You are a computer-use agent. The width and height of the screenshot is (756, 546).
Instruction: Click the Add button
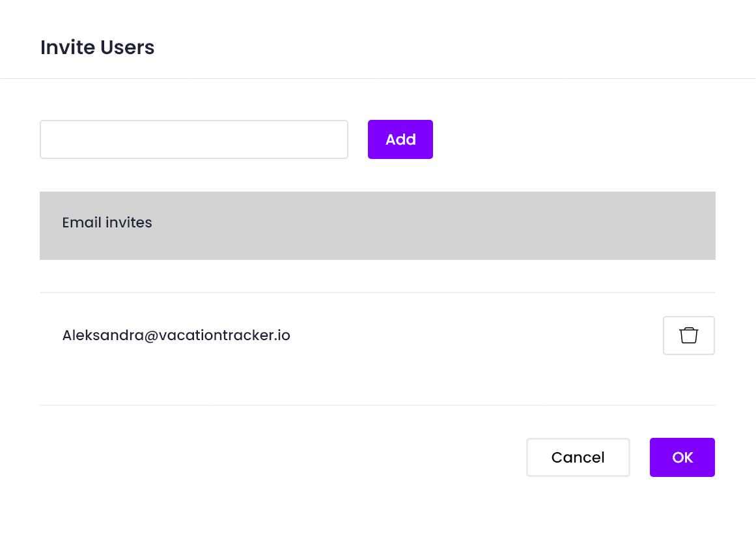pyautogui.click(x=400, y=139)
